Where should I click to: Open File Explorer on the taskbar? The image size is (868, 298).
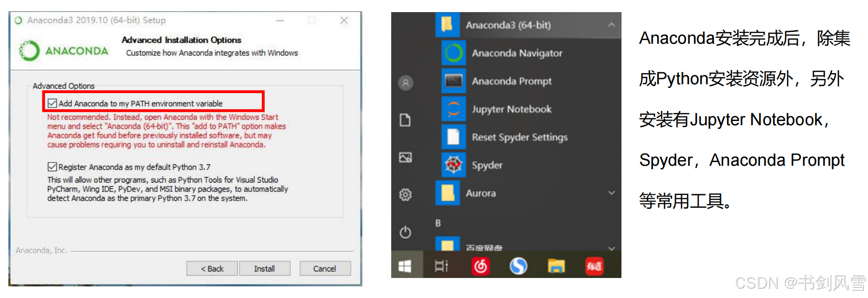point(556,266)
